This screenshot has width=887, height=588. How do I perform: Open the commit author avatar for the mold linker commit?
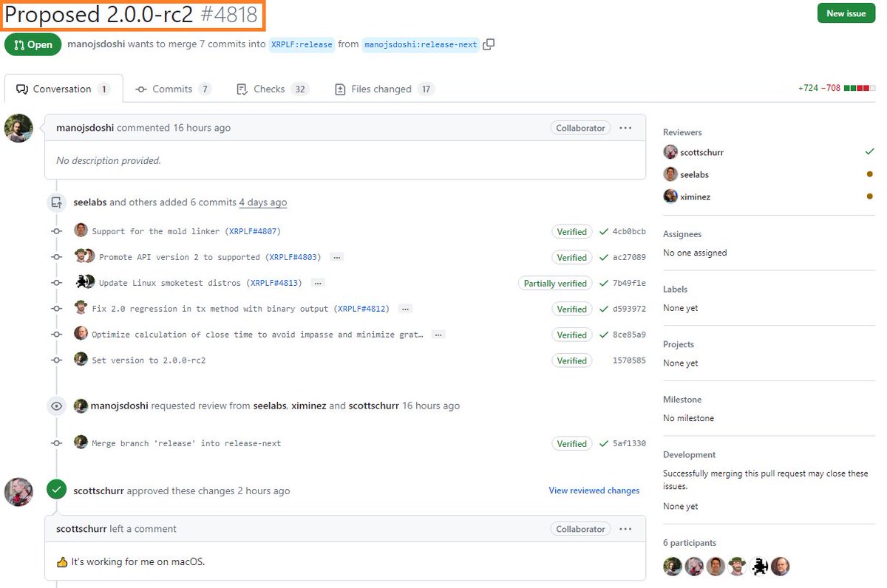pyautogui.click(x=81, y=230)
